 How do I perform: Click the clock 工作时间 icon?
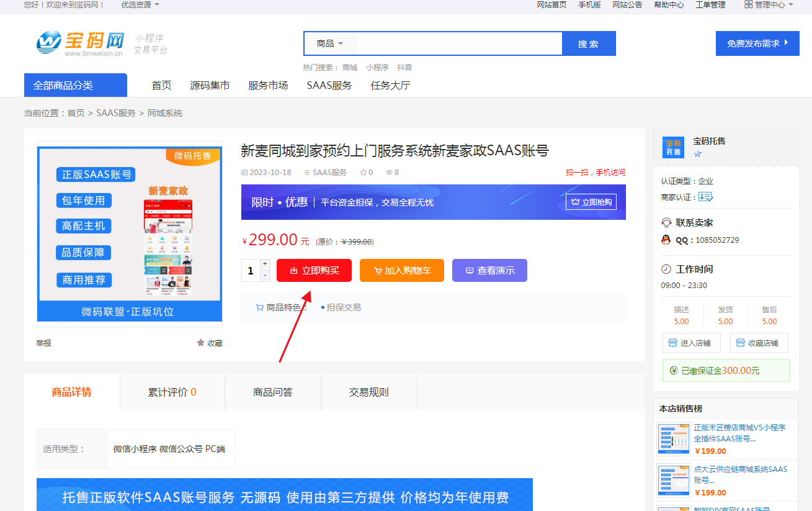coord(666,269)
